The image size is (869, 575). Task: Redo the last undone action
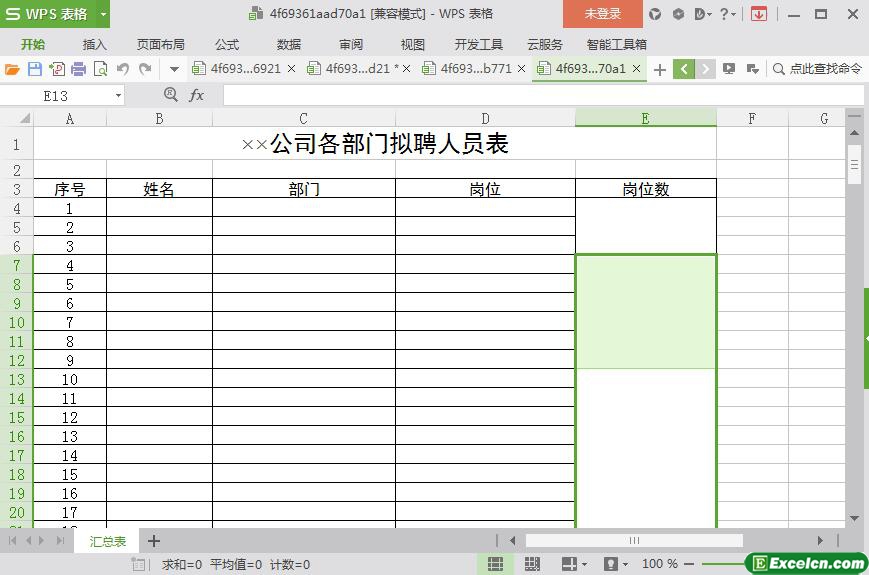pos(145,69)
